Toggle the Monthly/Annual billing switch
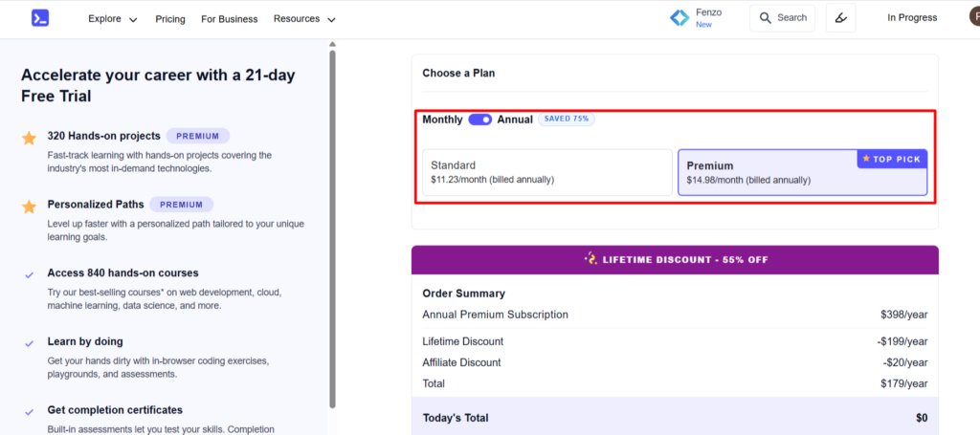Screen dimensions: 980x435 (479, 120)
